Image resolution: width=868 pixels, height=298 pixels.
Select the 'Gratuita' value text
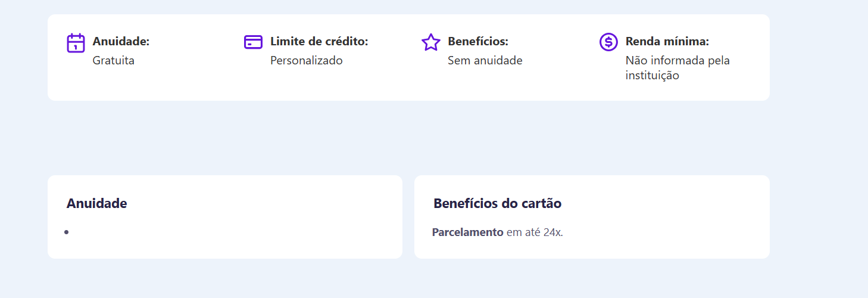coord(113,60)
